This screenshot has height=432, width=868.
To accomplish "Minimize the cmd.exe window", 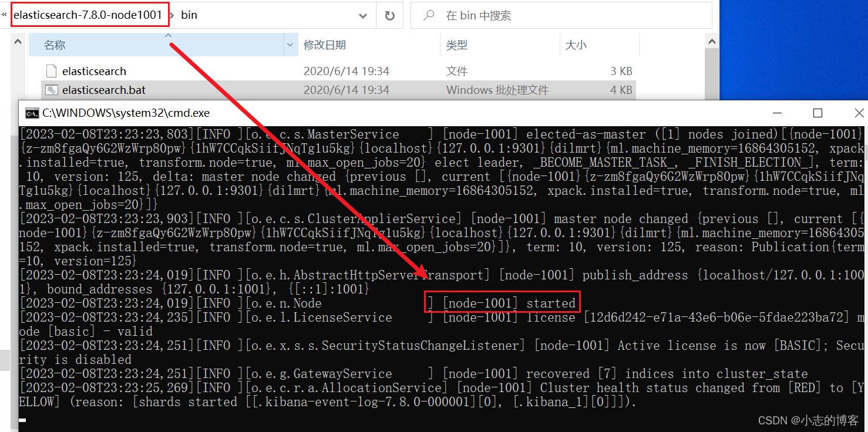I will tap(778, 113).
